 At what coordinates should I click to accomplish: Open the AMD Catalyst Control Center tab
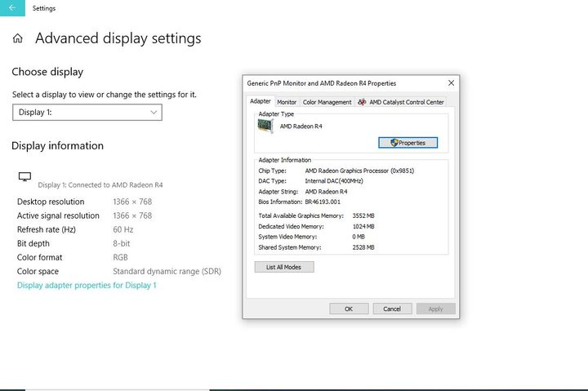(x=400, y=102)
